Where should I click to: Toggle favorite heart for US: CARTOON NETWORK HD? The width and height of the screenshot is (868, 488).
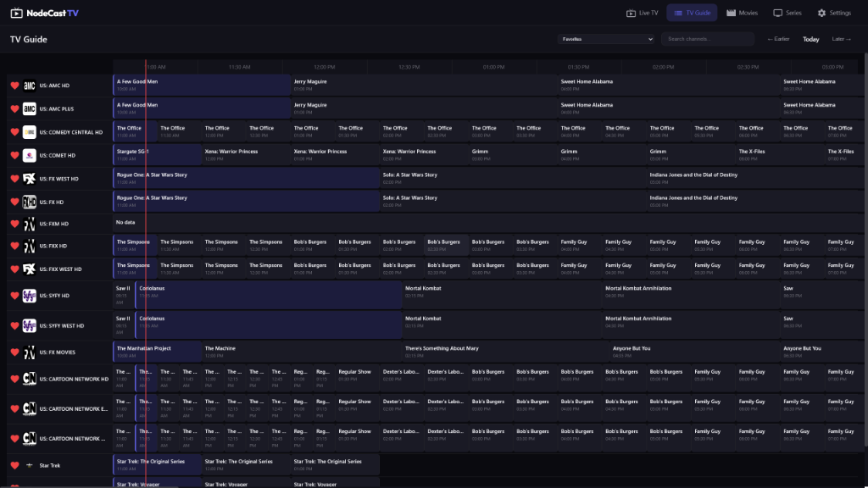point(15,379)
